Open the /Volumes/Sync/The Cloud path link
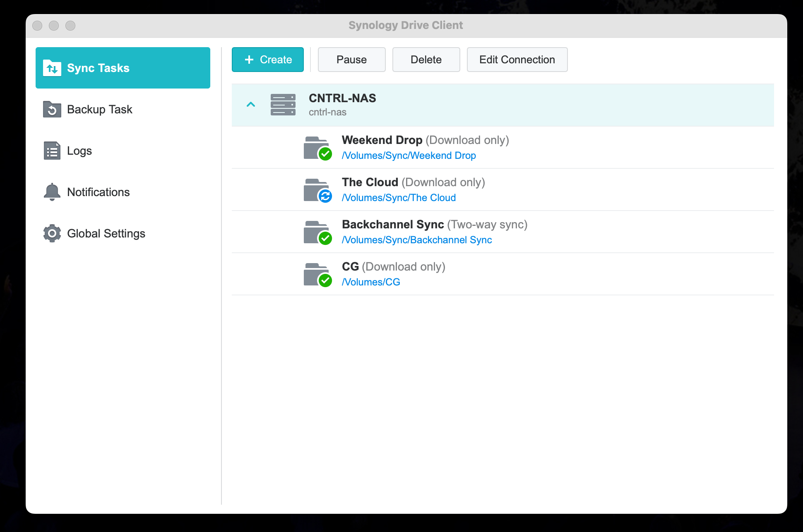 click(x=399, y=198)
